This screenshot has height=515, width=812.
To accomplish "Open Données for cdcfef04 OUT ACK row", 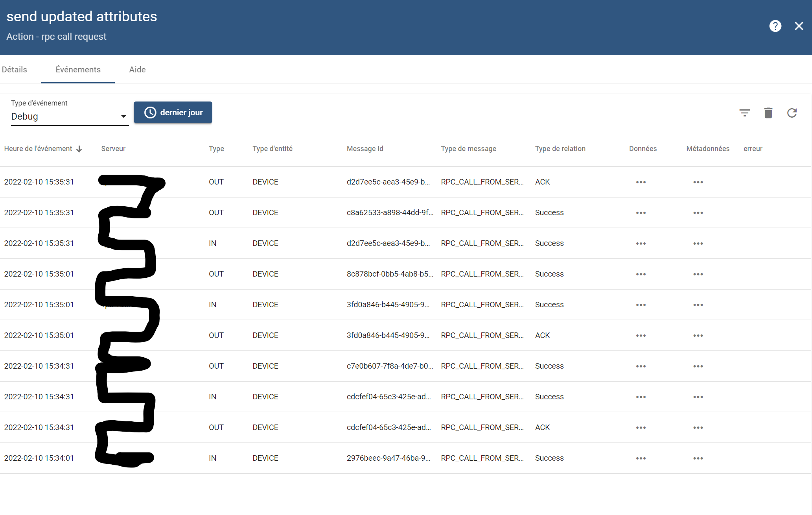I will coord(641,428).
